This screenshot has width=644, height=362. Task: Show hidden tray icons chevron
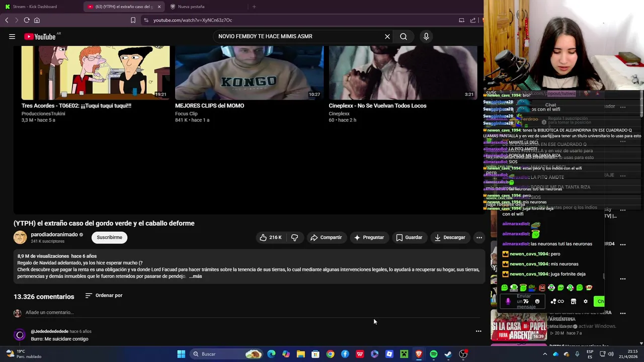[x=545, y=354]
